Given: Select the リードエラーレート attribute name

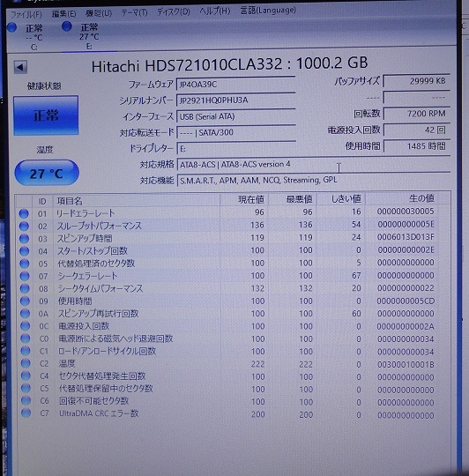Looking at the screenshot, I should 86,213.
